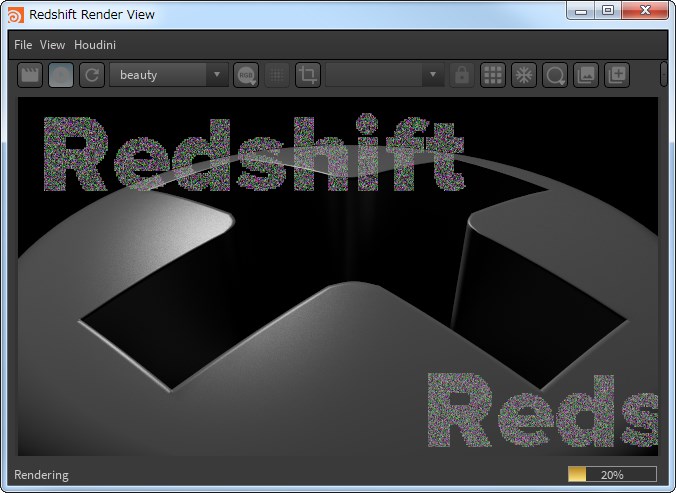676x493 pixels.
Task: Toggle the bucket grid icon
Action: pos(493,75)
